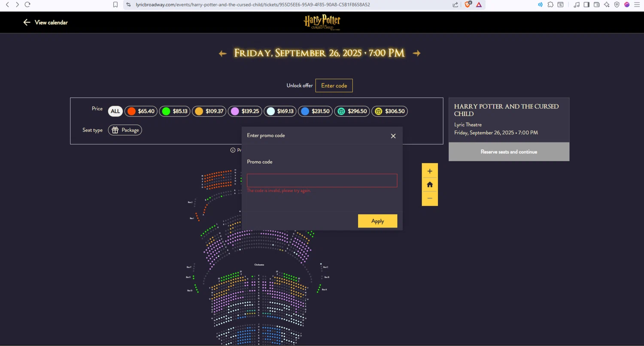The width and height of the screenshot is (644, 346).
Task: Go back to View calendar
Action: [46, 22]
